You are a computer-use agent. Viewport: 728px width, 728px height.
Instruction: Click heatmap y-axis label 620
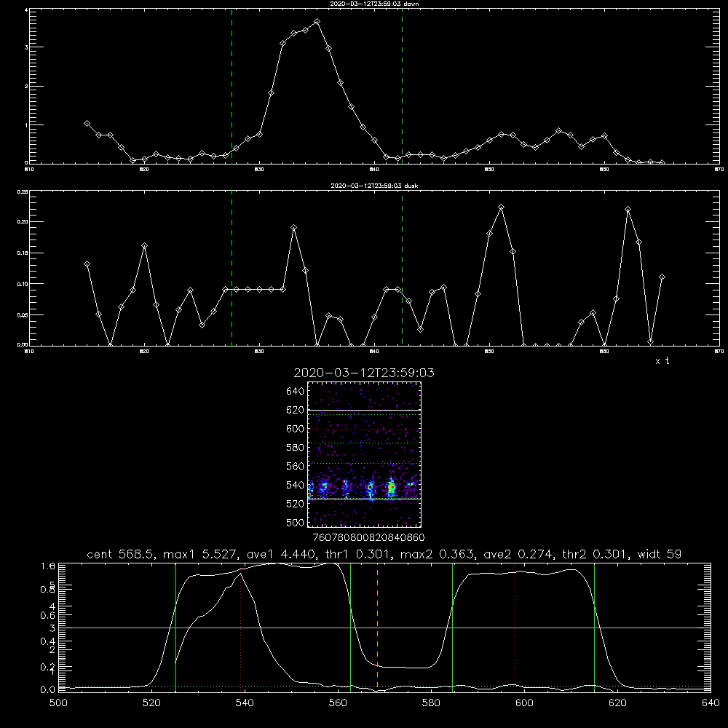pos(296,410)
